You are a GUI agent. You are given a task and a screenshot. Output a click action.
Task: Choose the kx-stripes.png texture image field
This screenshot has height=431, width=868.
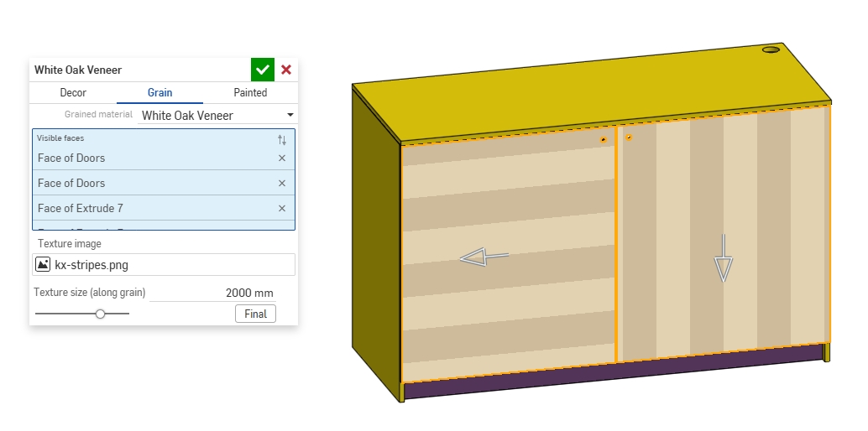tap(164, 264)
